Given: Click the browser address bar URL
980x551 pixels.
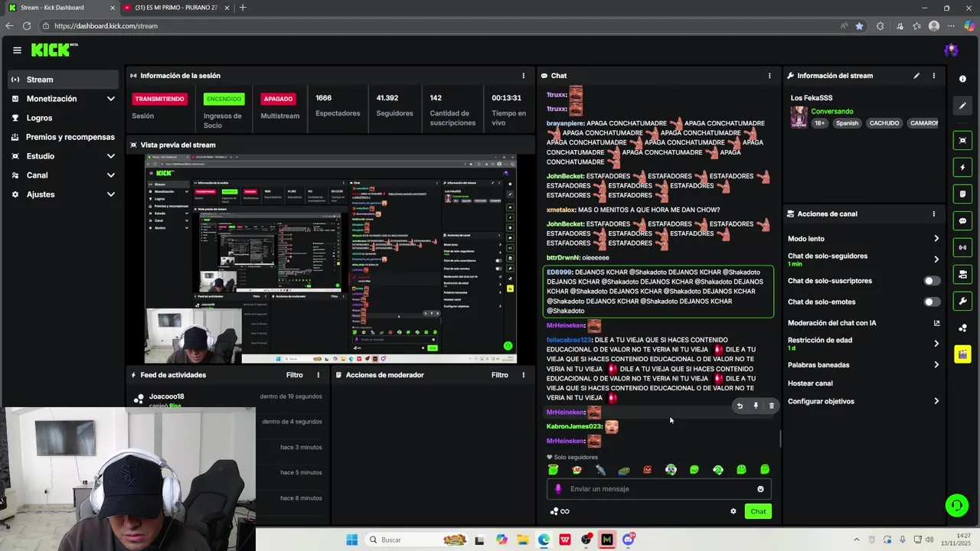Looking at the screenshot, I should pos(106,26).
